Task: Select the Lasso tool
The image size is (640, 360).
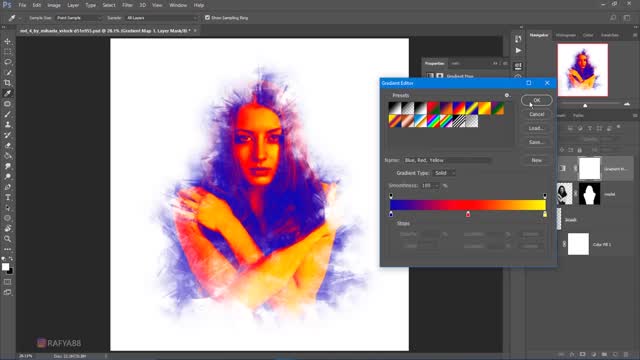Action: click(x=7, y=62)
